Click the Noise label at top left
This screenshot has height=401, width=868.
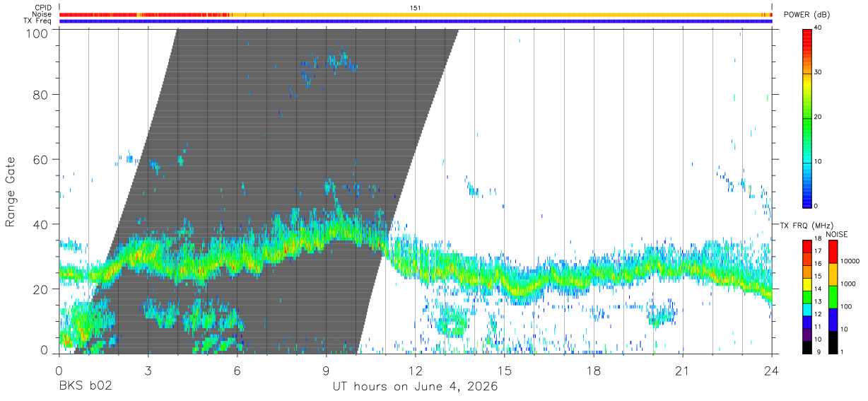[42, 14]
